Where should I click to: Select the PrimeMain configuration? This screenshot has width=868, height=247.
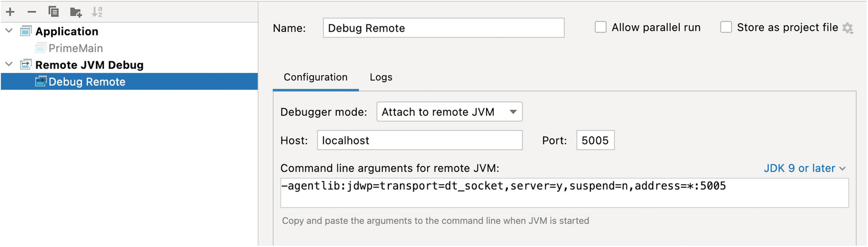(75, 48)
